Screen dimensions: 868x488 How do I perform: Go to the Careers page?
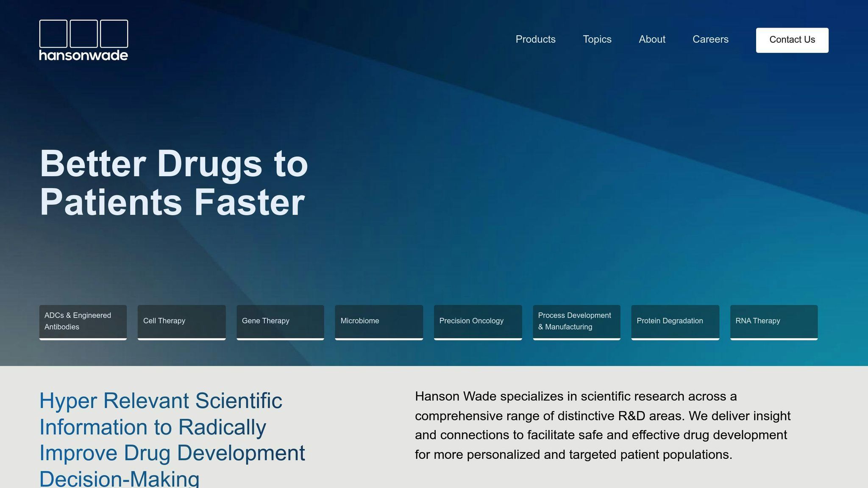click(x=710, y=39)
